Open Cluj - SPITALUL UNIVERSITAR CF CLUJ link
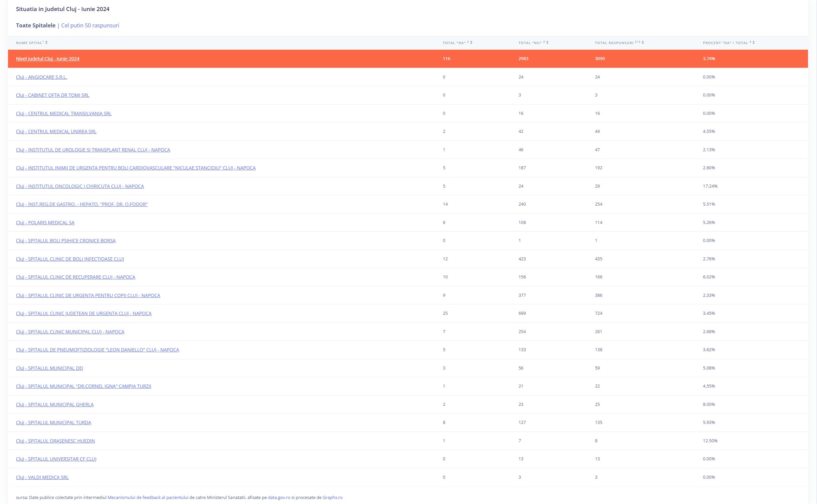Screen dimensions: 817x504 pyautogui.click(x=56, y=459)
